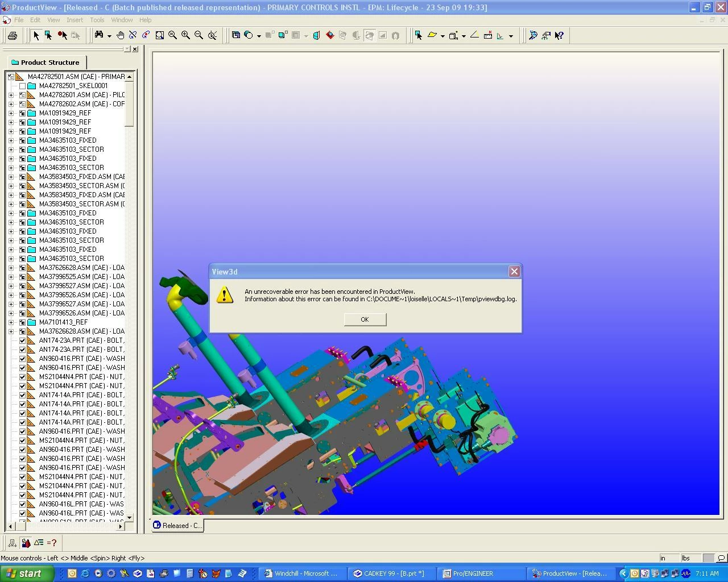Viewport: 728px width, 582px height.
Task: Toggle checkbox for MA42782601.ASM row
Action: click(22, 95)
